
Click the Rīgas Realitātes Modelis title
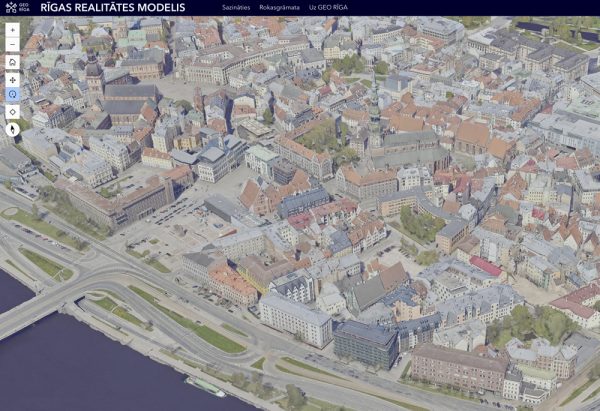pyautogui.click(x=113, y=7)
